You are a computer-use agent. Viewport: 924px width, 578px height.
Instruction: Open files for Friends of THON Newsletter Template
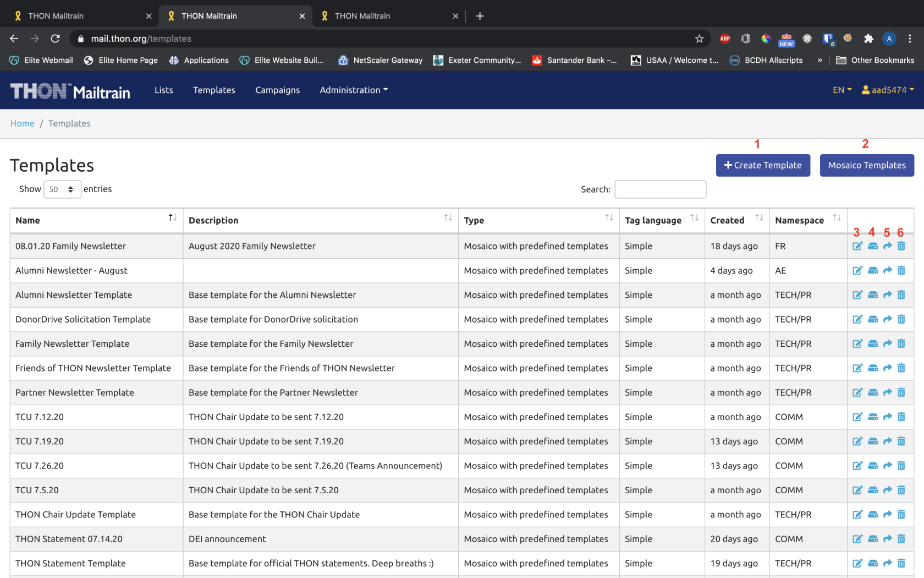[x=873, y=368]
